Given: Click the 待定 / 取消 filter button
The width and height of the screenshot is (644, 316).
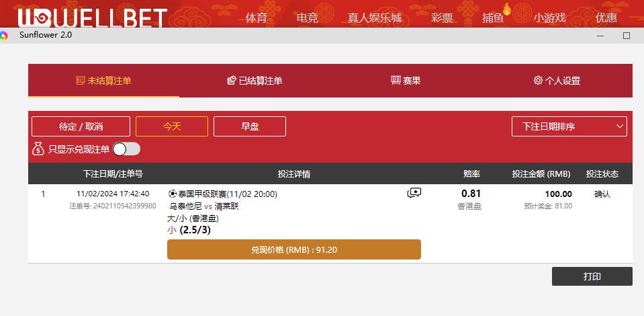Looking at the screenshot, I should [x=81, y=126].
